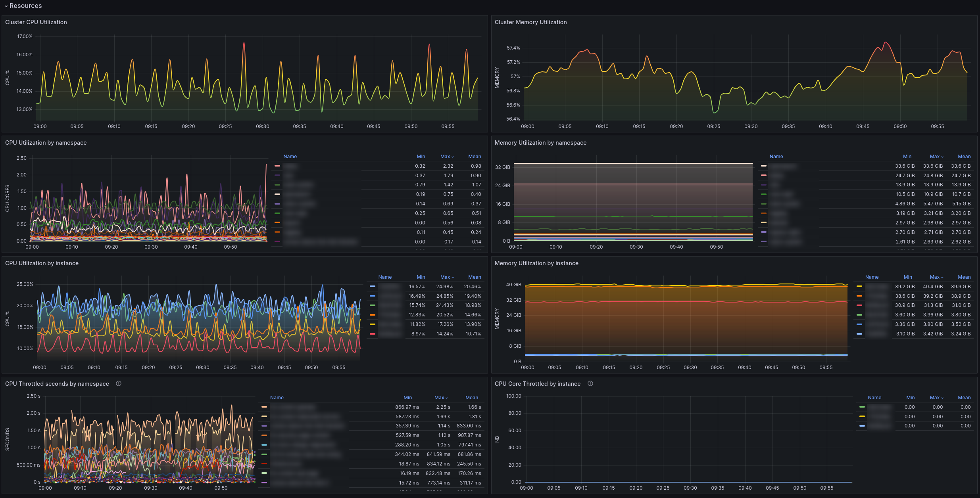The height and width of the screenshot is (498, 980).
Task: Click Mean header in Memory by instance legend
Action: 964,277
